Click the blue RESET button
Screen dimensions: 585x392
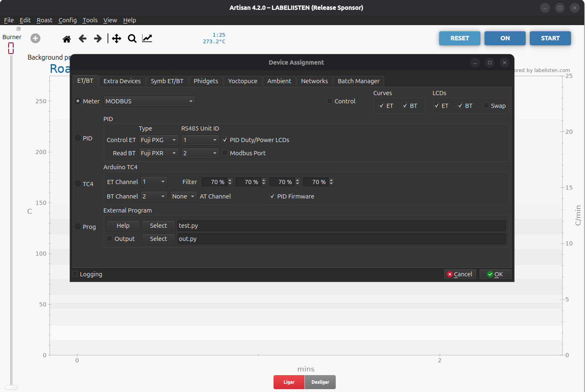pos(460,38)
